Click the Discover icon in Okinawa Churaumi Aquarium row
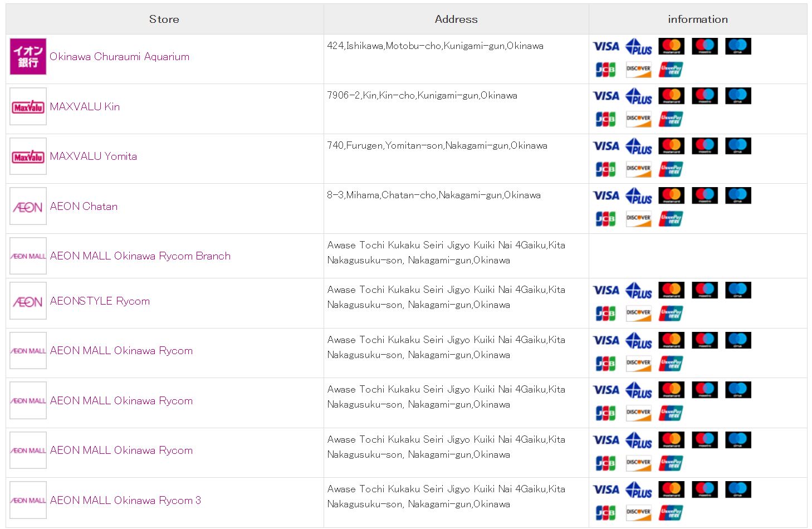This screenshot has height=529, width=812. 638,70
